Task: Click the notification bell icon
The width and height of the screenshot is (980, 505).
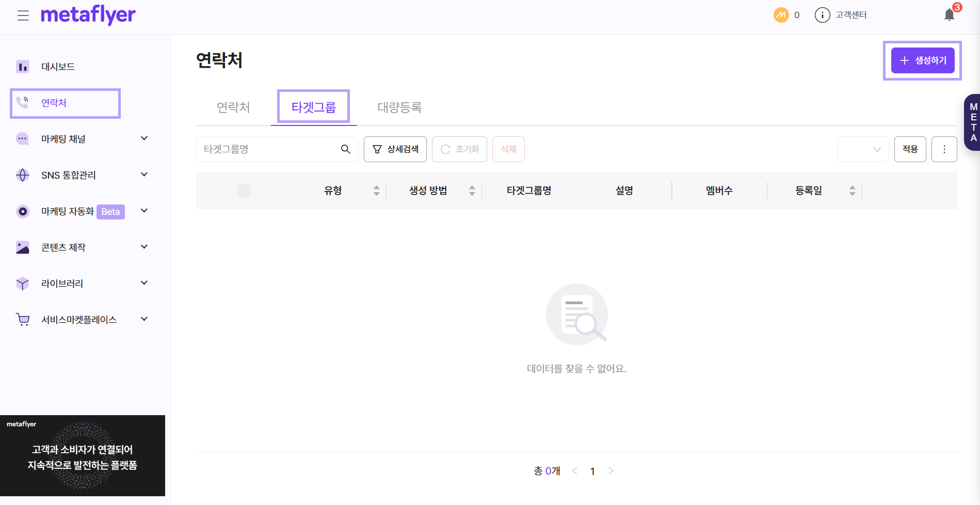Action: click(x=949, y=15)
